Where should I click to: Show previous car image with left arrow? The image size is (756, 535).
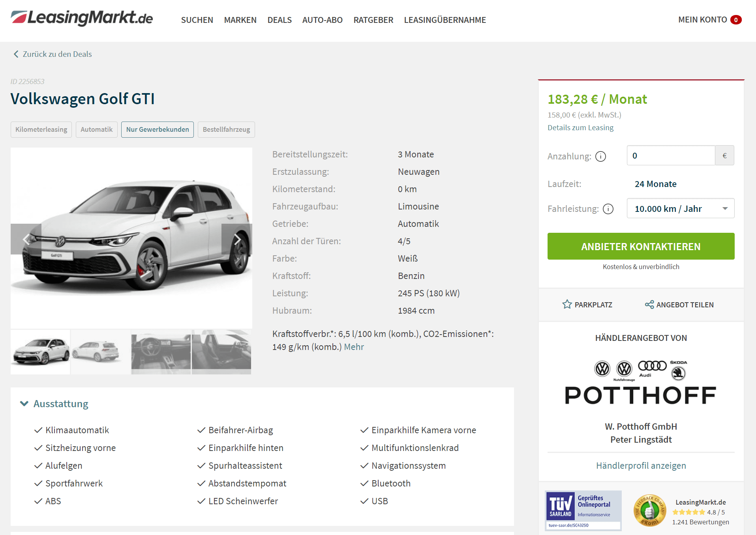coord(26,239)
